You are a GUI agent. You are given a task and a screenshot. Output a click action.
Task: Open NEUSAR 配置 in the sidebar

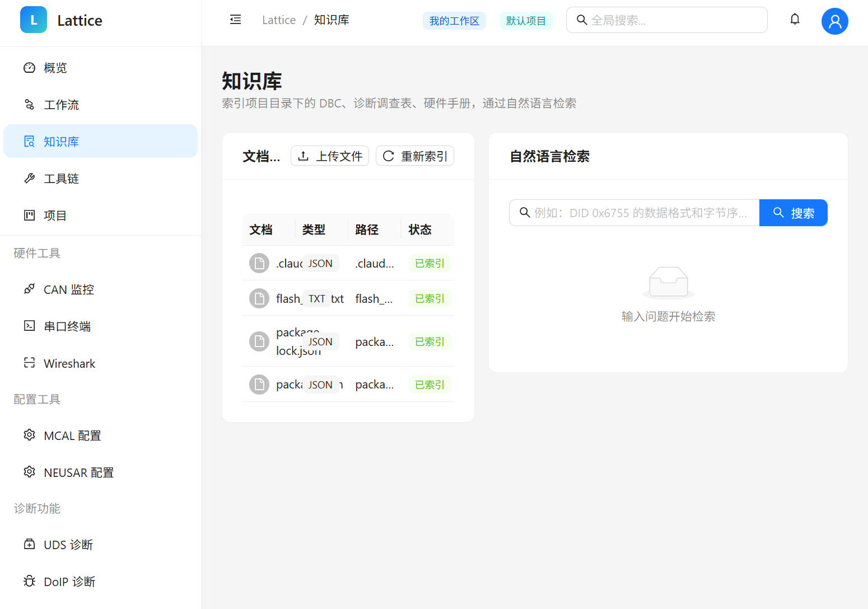point(100,472)
